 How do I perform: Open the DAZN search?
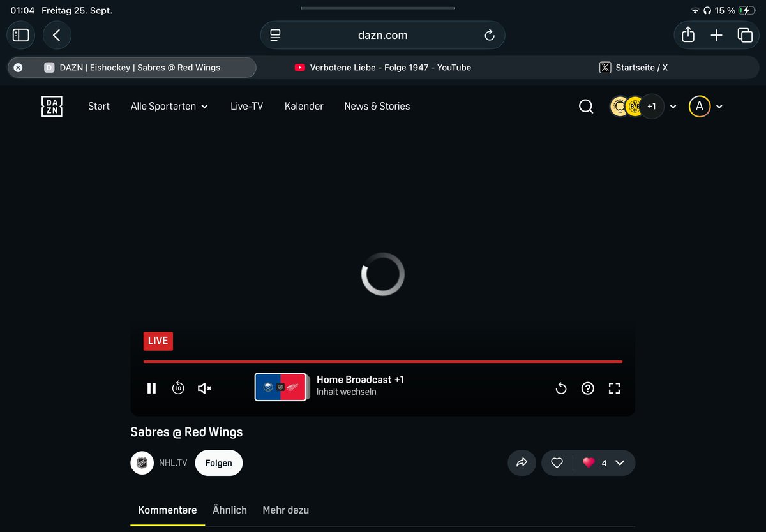click(x=586, y=107)
